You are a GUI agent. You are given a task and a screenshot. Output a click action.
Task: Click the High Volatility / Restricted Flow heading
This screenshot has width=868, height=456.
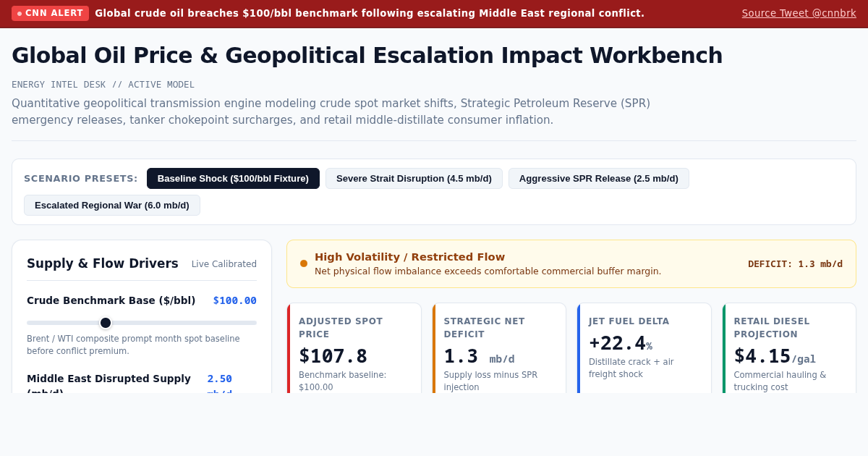[x=409, y=257]
